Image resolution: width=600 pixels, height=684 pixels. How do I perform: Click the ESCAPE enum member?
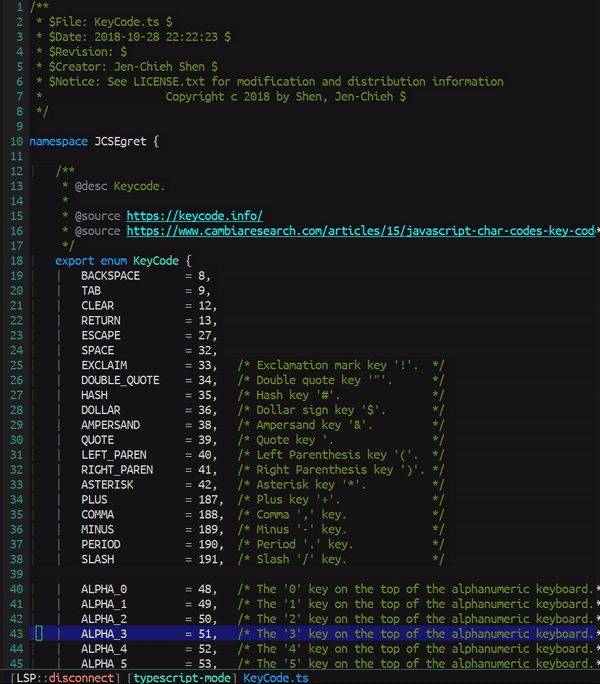tap(101, 335)
